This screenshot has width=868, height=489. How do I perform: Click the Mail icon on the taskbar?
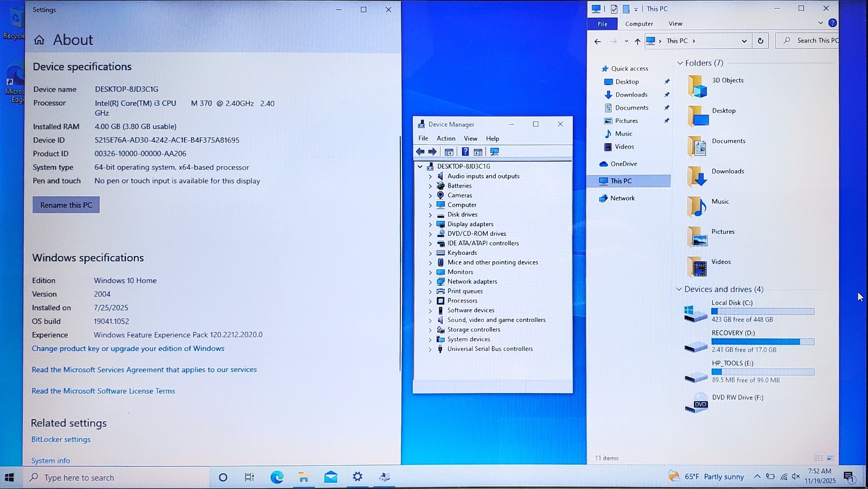(x=330, y=477)
